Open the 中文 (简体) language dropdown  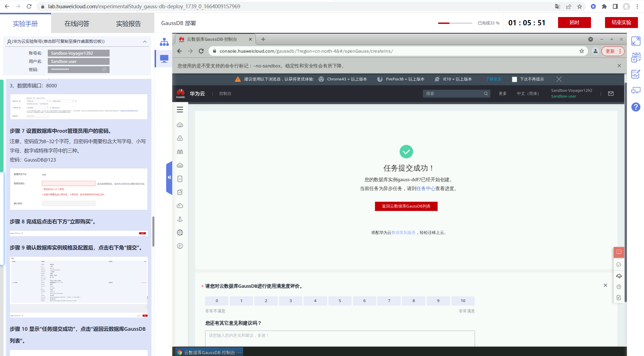tap(528, 94)
